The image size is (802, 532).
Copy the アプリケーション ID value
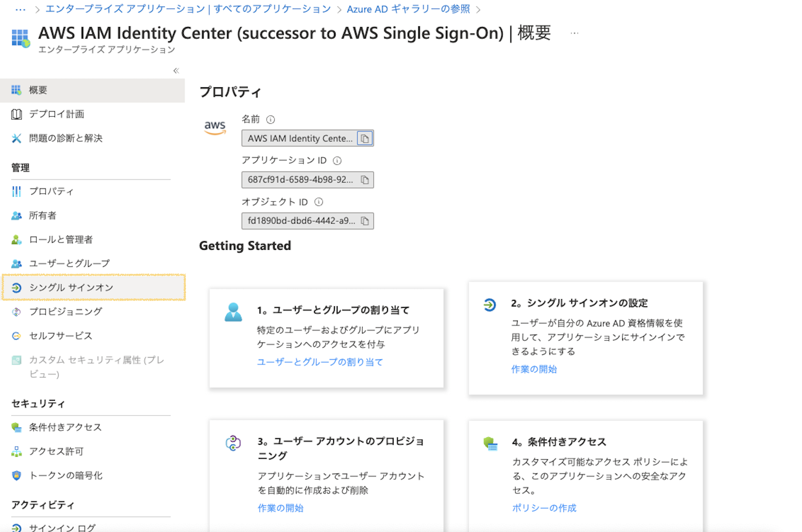(x=365, y=180)
